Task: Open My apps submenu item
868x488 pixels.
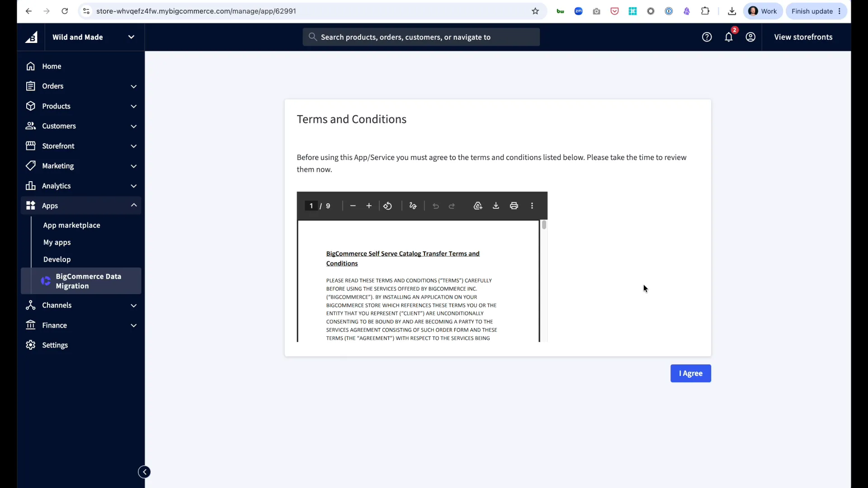Action: (x=57, y=242)
